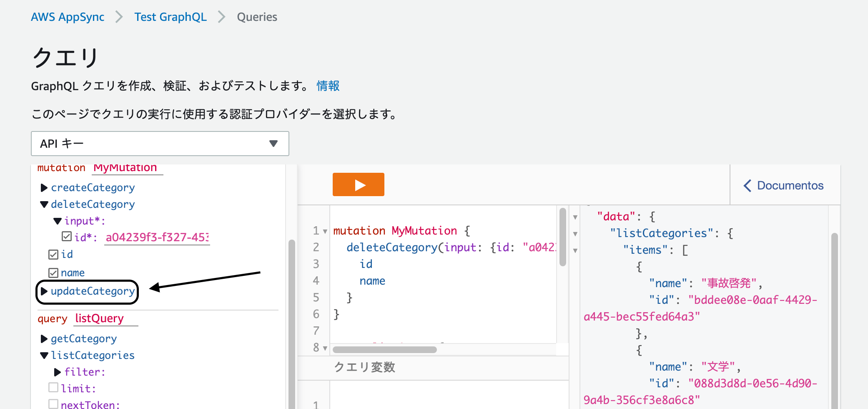868x409 pixels.
Task: Check the limit: argument checkbox
Action: (53, 388)
